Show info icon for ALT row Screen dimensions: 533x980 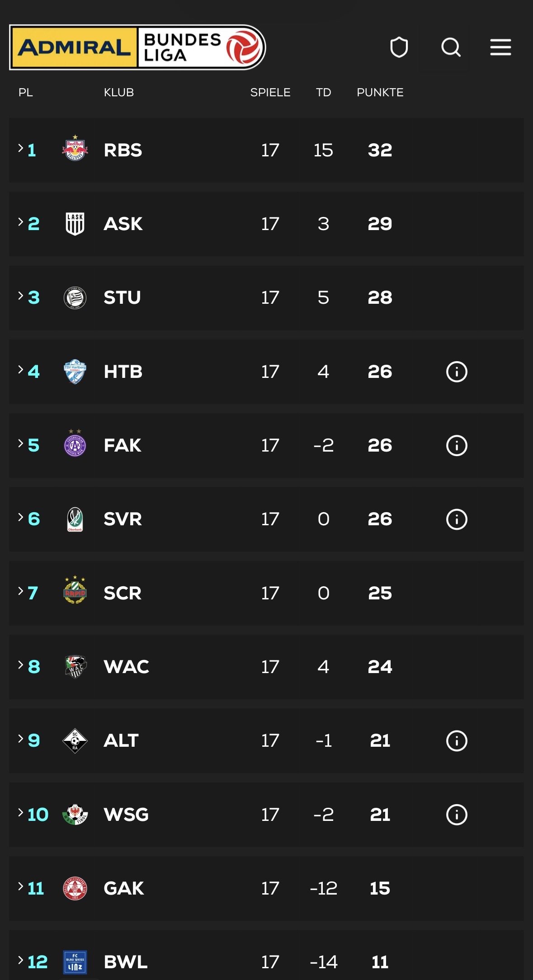pos(457,741)
